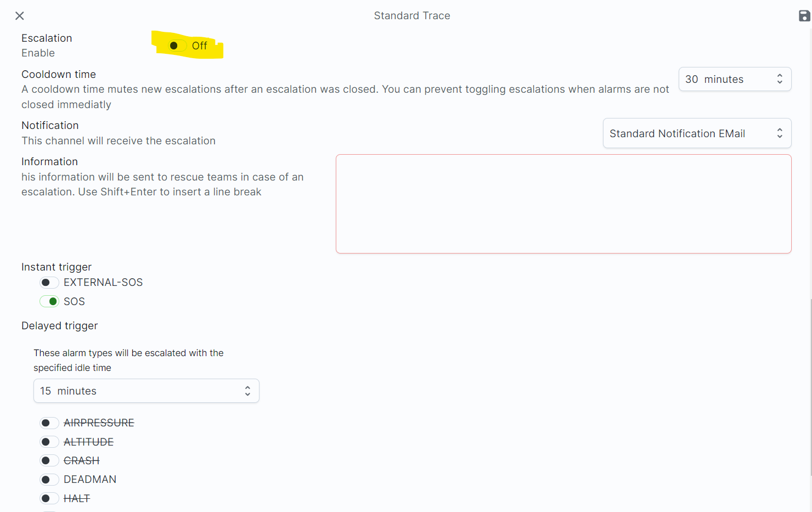Enable the DEADMAN delayed trigger
Screen dimensions: 812x512
(x=49, y=480)
